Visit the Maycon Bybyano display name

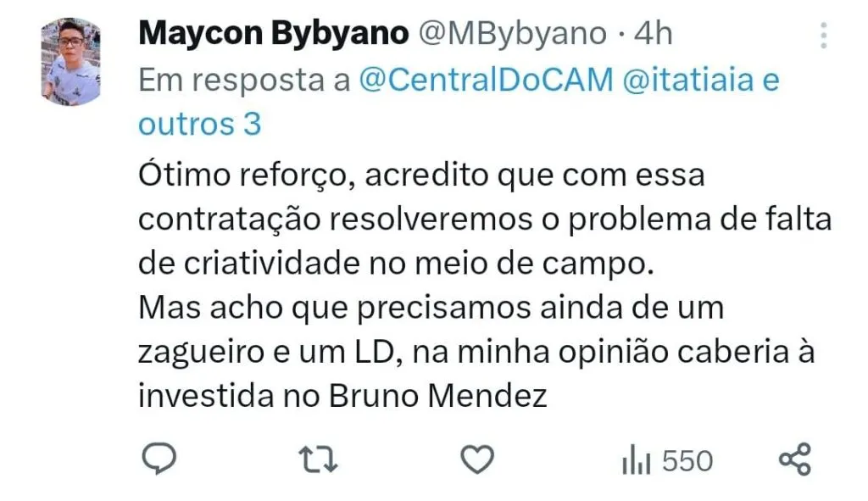(x=274, y=34)
